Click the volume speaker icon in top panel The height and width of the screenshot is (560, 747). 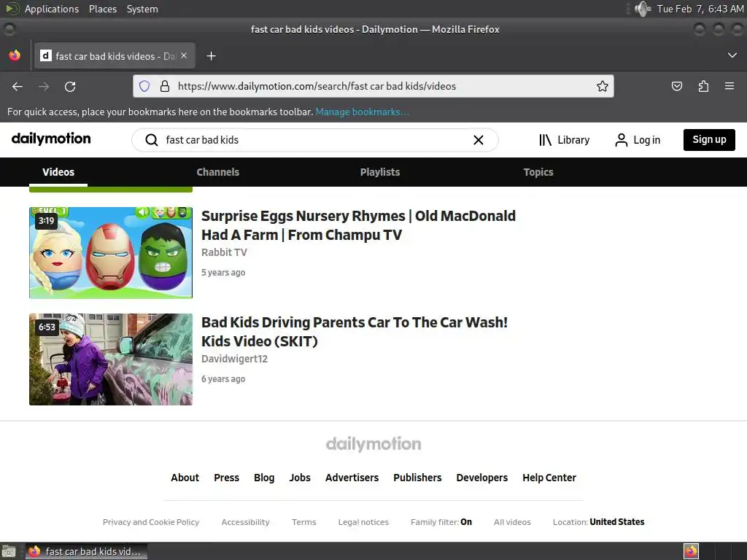pyautogui.click(x=642, y=9)
